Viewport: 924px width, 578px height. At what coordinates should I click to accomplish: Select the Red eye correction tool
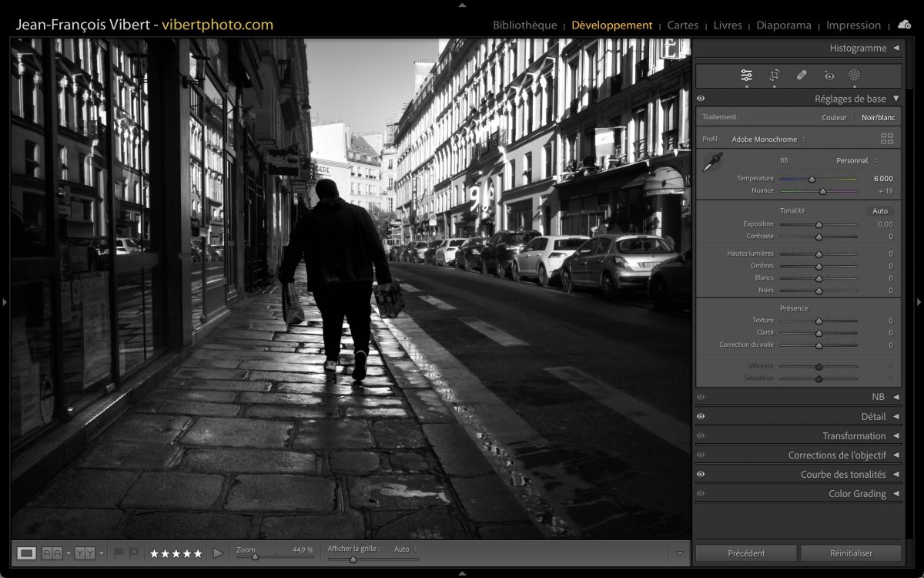coord(829,76)
